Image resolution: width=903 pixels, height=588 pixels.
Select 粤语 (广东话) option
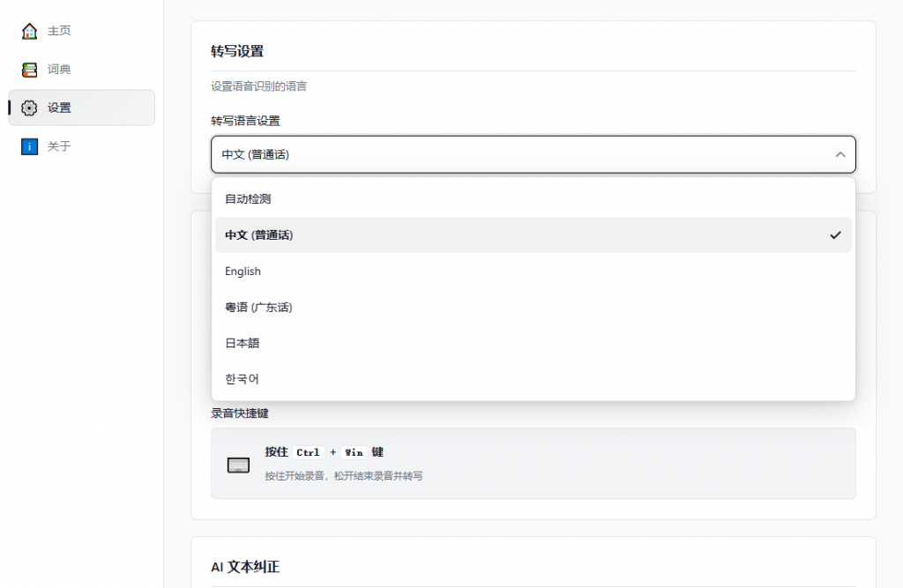[258, 308]
